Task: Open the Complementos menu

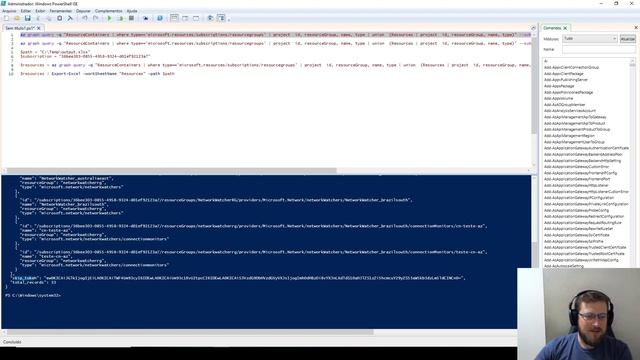Action: point(109,11)
